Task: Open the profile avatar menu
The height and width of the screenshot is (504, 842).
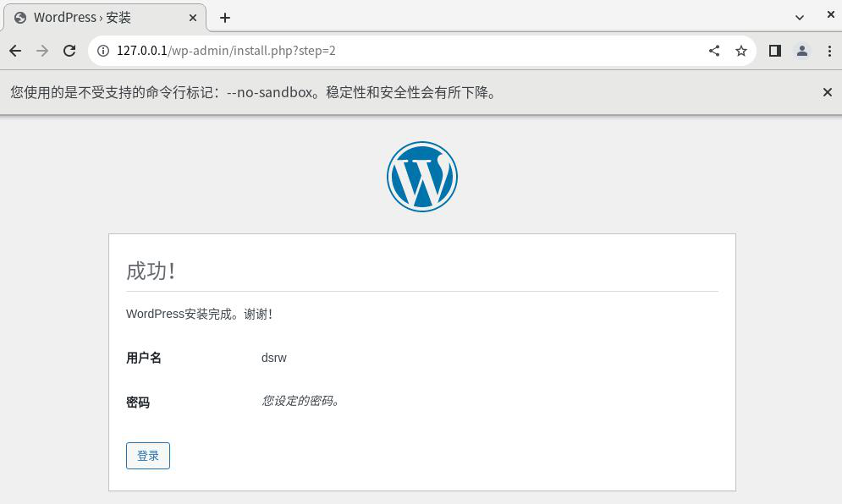Action: [802, 51]
